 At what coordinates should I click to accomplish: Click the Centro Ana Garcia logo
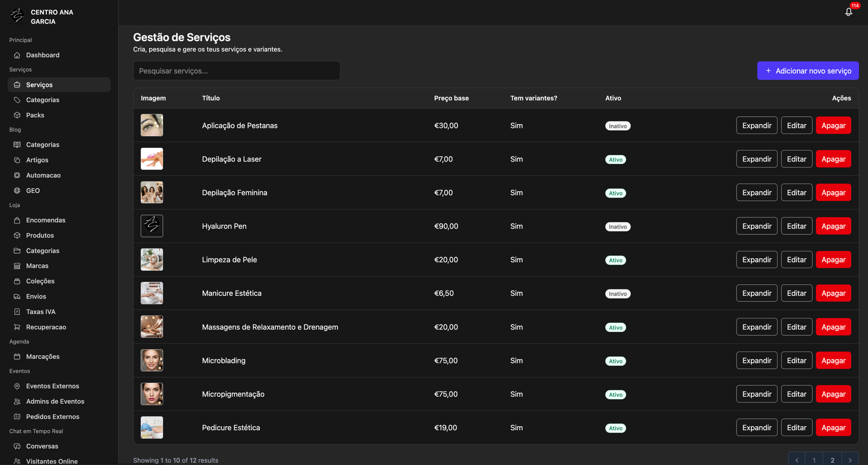click(x=17, y=16)
